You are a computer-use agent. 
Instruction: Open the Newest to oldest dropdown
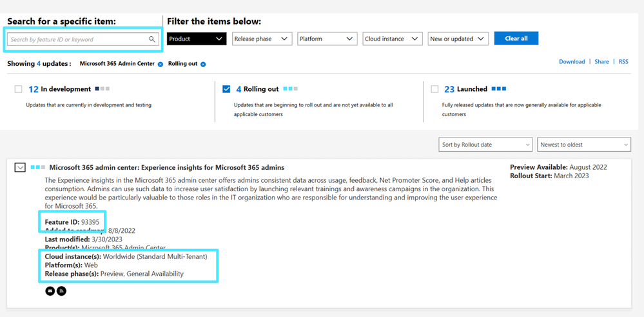click(x=584, y=145)
